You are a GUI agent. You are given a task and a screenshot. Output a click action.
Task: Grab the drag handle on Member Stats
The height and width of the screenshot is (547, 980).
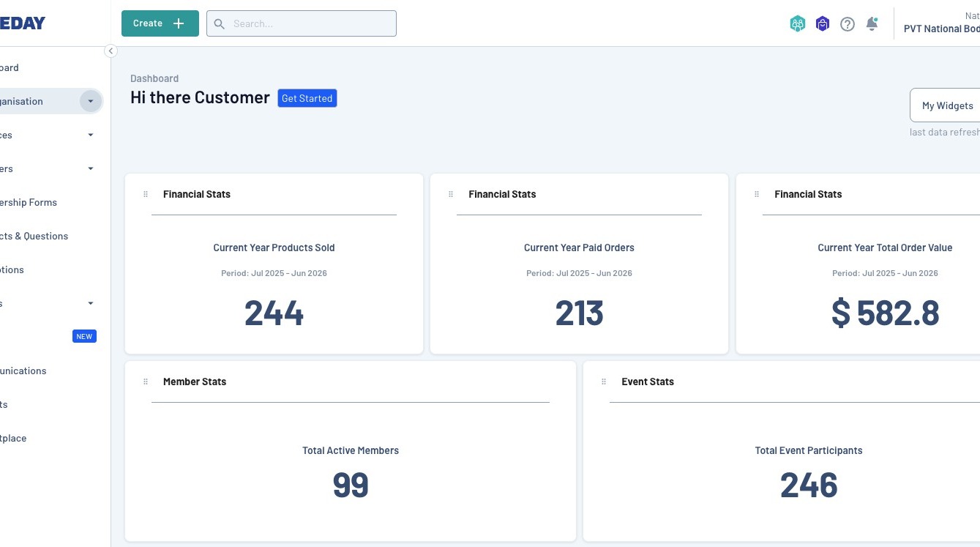[x=146, y=382]
